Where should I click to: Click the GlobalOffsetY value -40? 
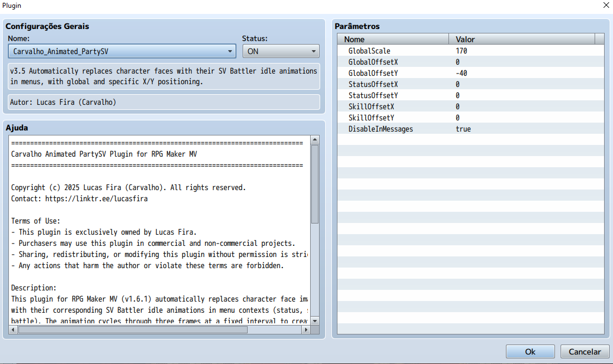click(461, 73)
